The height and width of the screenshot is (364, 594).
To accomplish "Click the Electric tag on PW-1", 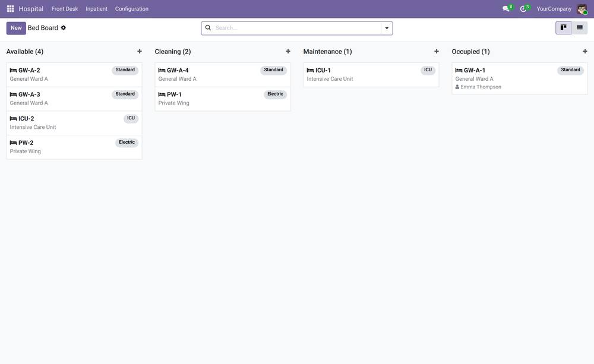I will (x=276, y=94).
